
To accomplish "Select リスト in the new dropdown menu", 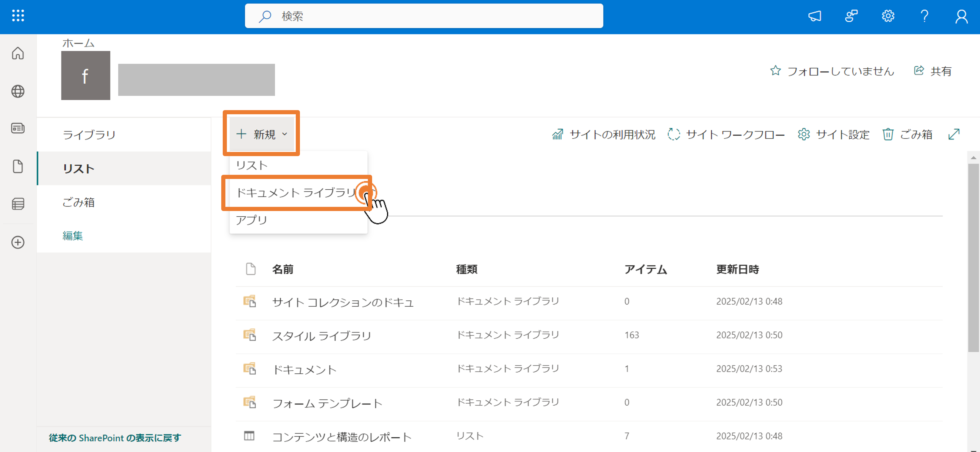I will click(x=252, y=165).
